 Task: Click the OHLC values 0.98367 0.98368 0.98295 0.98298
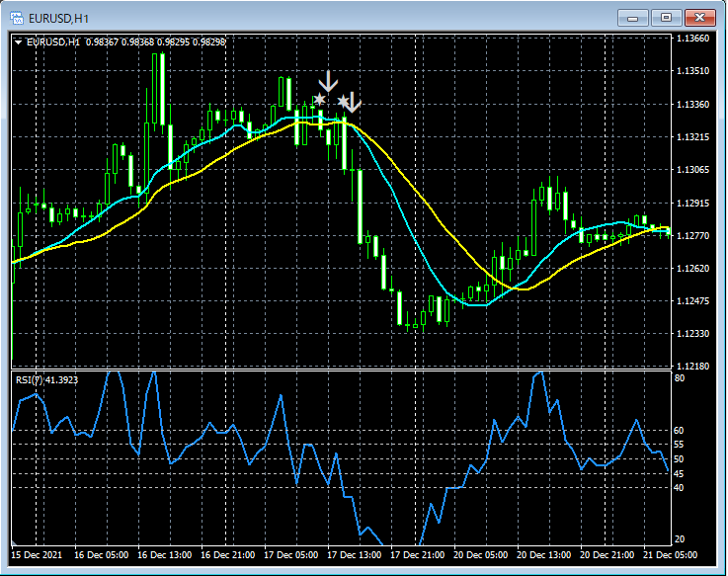coord(155,42)
